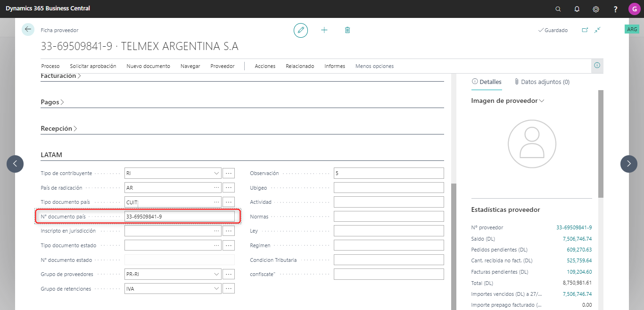Screen dimensions: 644x310
Task: Click ellipsis button next to Grupo de proveedores
Action: [229, 274]
